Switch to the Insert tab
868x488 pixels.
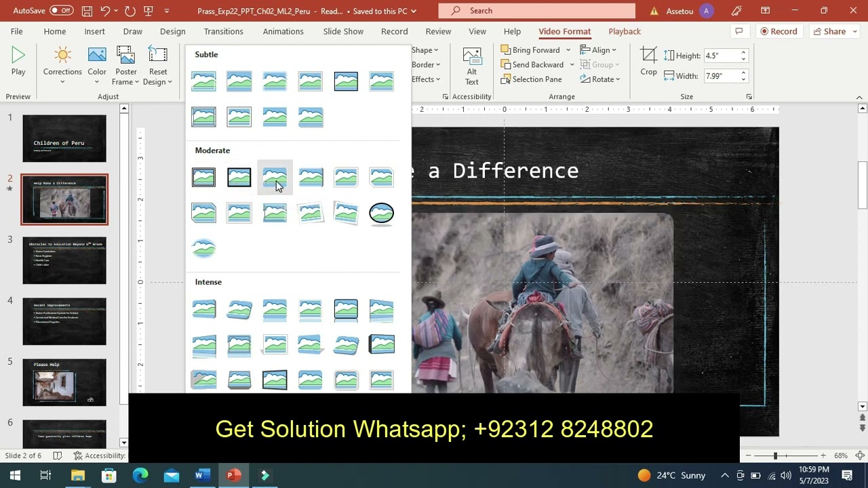[94, 31]
